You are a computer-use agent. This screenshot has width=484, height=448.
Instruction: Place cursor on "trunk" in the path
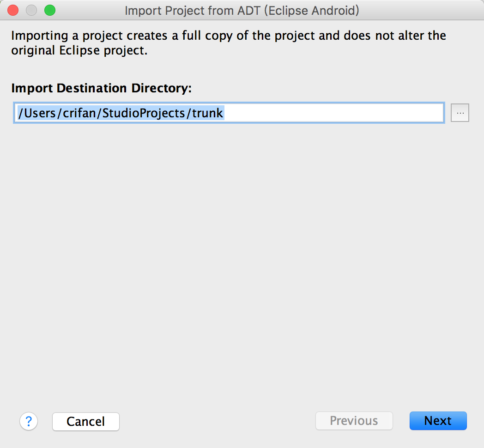(x=208, y=113)
